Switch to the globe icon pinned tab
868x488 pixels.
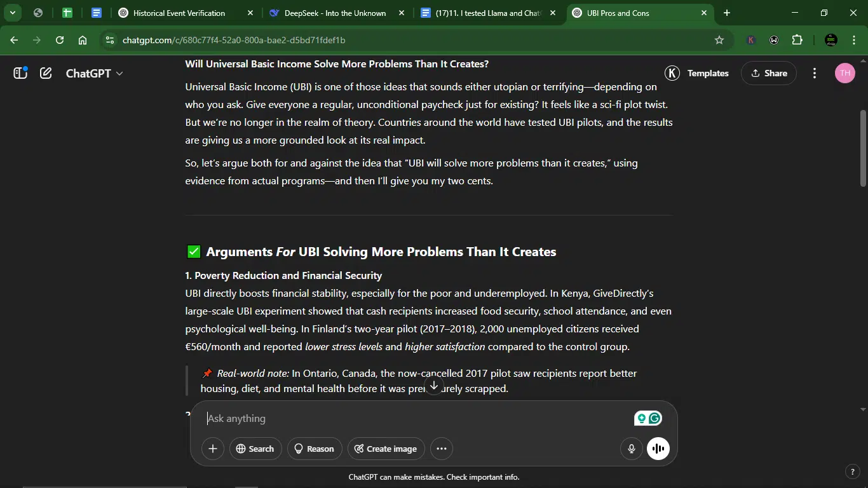[x=38, y=13]
